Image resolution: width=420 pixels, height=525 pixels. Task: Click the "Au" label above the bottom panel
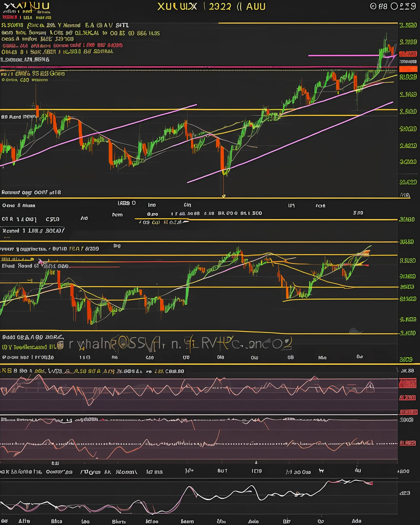tap(358, 470)
